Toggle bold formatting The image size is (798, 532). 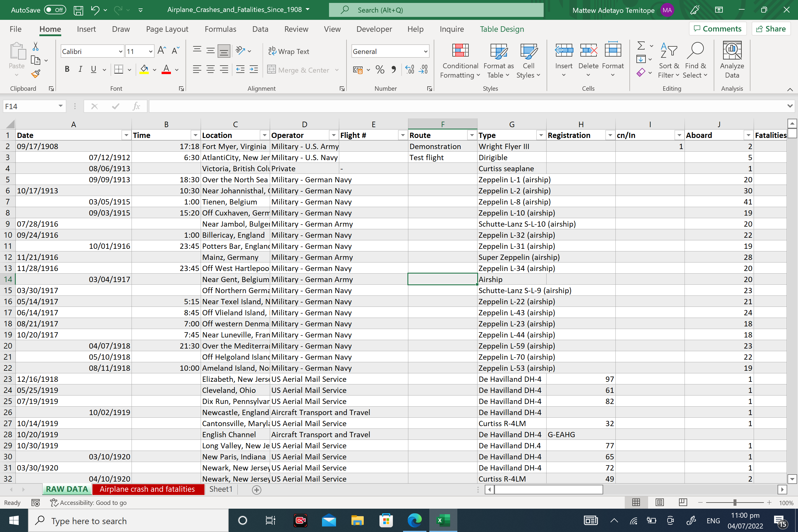click(67, 69)
